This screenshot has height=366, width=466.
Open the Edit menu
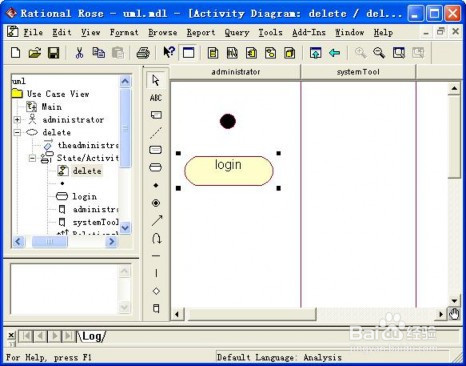(x=62, y=32)
